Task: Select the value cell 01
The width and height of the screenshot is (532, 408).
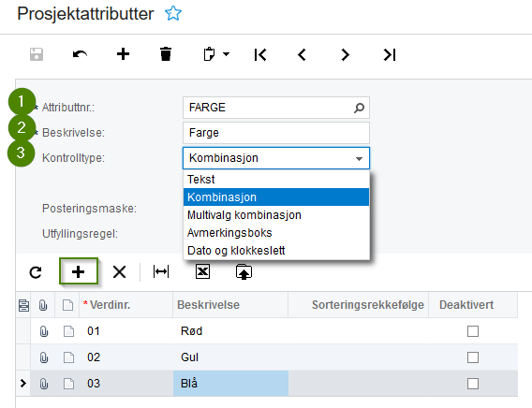Action: 126,331
